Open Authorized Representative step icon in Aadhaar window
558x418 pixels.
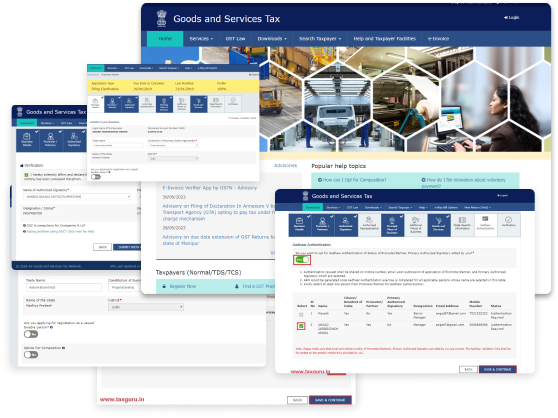click(x=369, y=225)
